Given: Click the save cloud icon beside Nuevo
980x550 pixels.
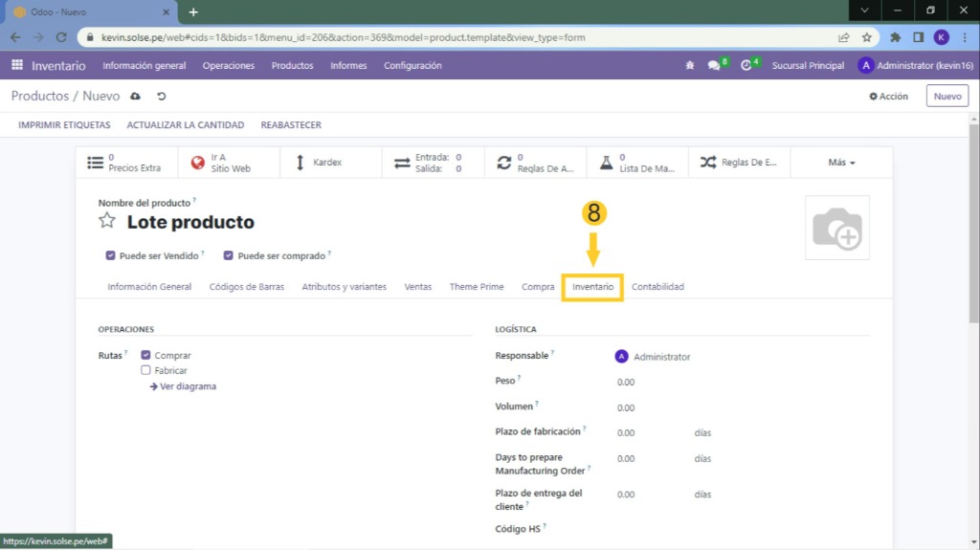Looking at the screenshot, I should (x=135, y=97).
